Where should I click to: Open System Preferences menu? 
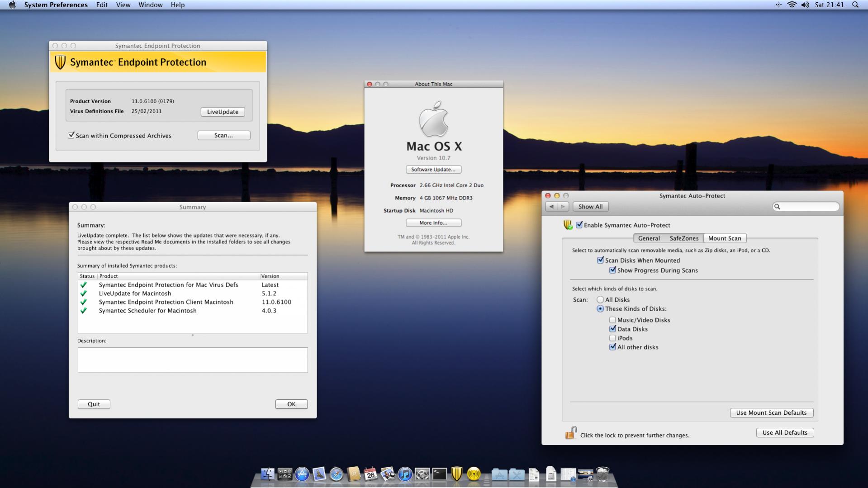point(56,5)
